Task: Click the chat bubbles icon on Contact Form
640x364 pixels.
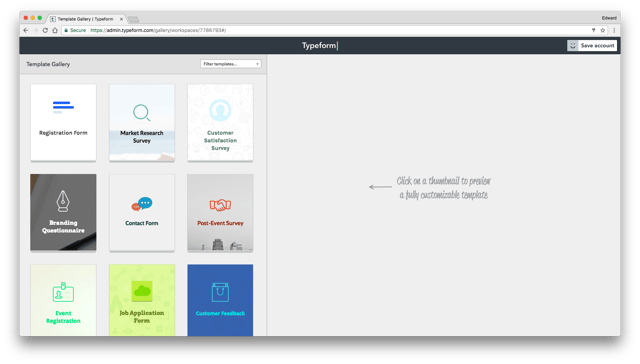Action: (x=142, y=204)
